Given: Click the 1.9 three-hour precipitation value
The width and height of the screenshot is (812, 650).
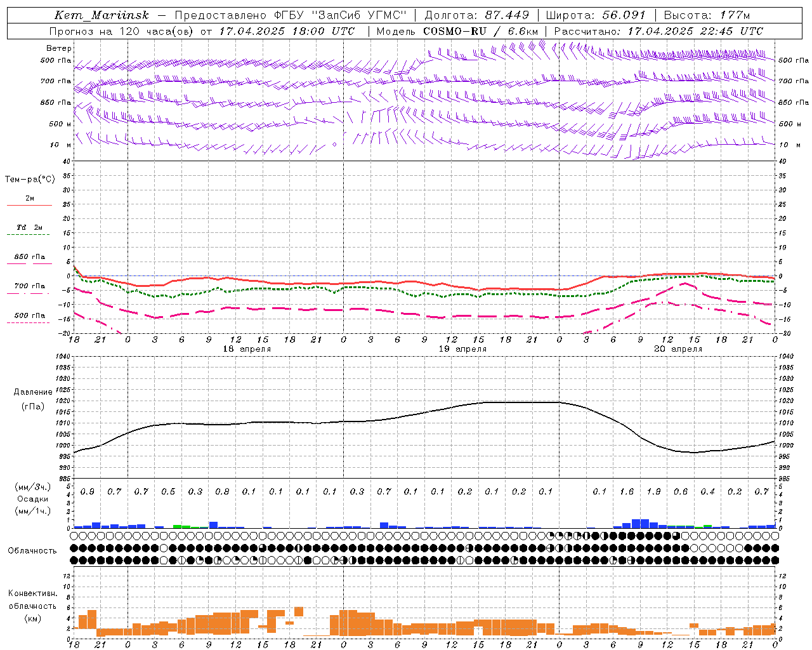Looking at the screenshot, I should tap(653, 491).
